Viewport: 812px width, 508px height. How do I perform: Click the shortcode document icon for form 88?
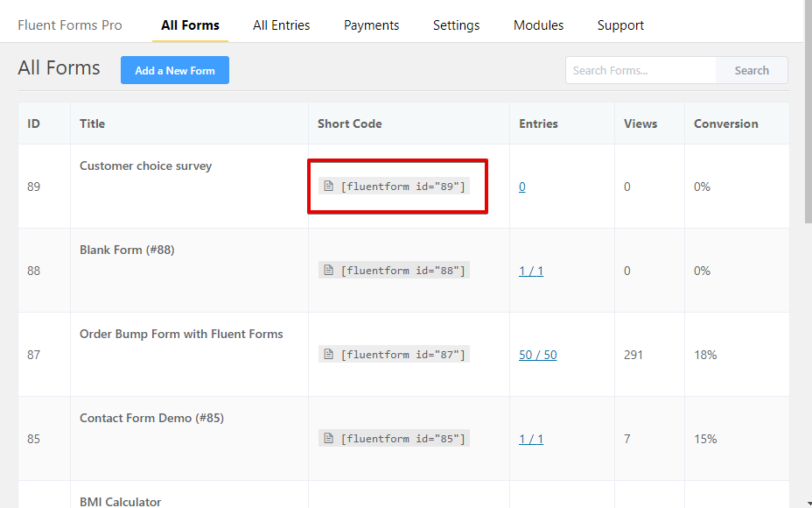(328, 270)
